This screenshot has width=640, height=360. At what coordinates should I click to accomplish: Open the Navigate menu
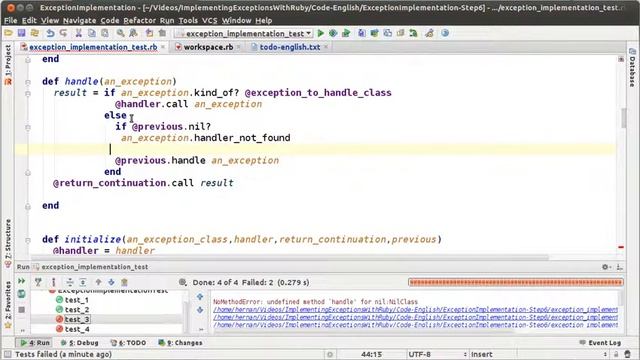pos(80,20)
